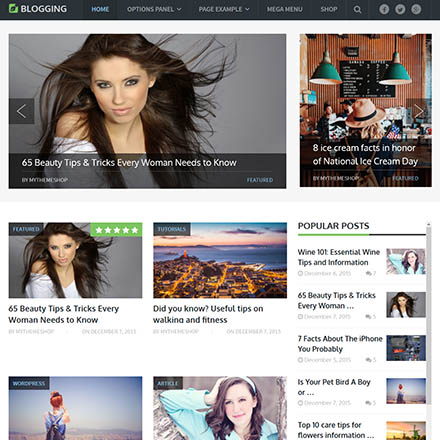
Task: Expand the Options Panel dropdown menu
Action: (154, 9)
